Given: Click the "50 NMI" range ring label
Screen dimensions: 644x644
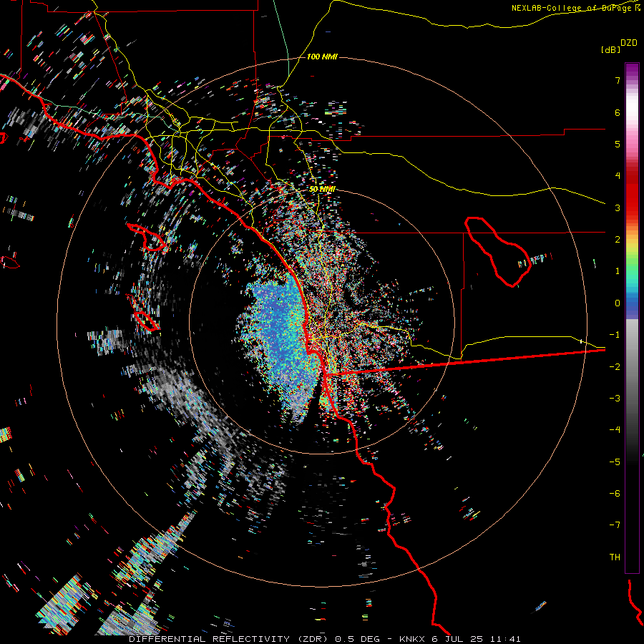Looking at the screenshot, I should (322, 189).
